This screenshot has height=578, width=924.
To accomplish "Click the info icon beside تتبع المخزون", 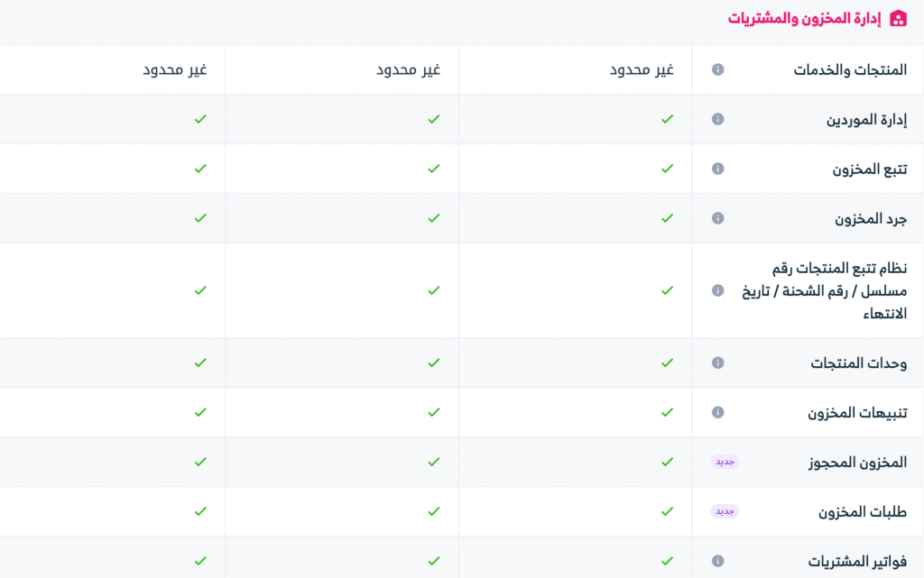I will pyautogui.click(x=717, y=169).
